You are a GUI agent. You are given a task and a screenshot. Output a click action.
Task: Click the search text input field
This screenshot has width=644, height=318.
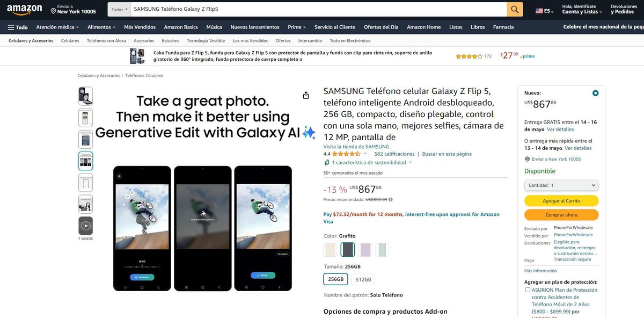317,9
